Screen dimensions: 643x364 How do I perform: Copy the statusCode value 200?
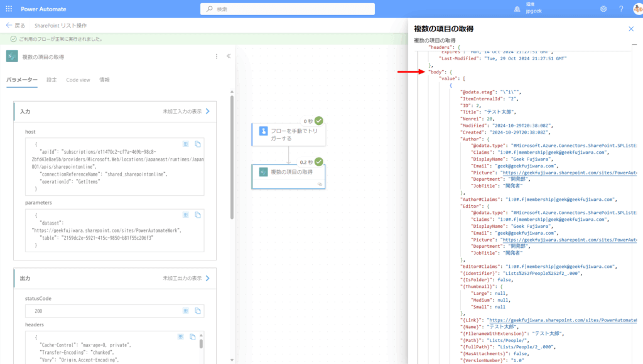(198, 311)
